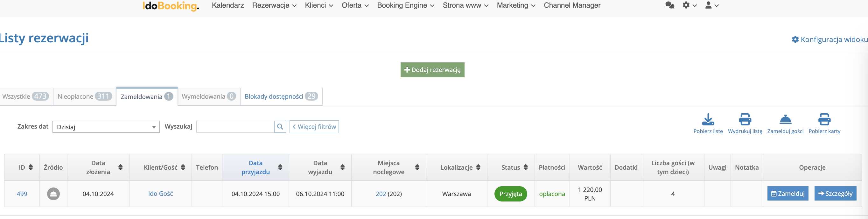Open the chat messages icon

tap(669, 5)
